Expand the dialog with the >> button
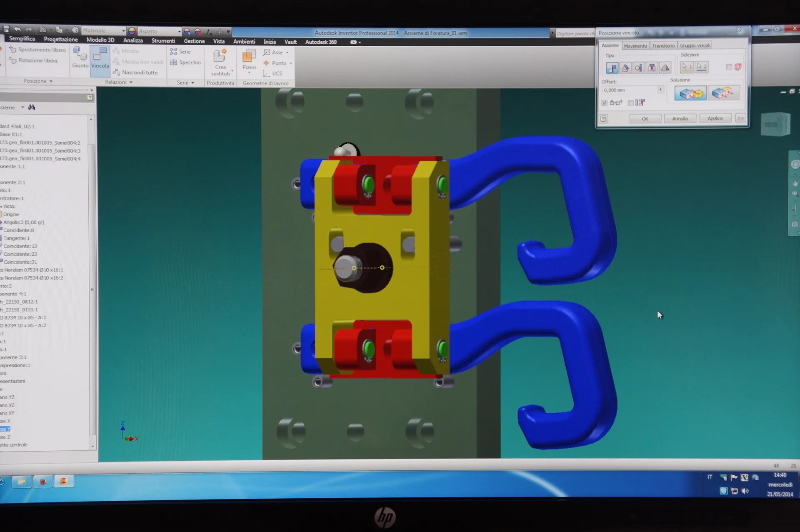The height and width of the screenshot is (532, 800). pyautogui.click(x=740, y=118)
